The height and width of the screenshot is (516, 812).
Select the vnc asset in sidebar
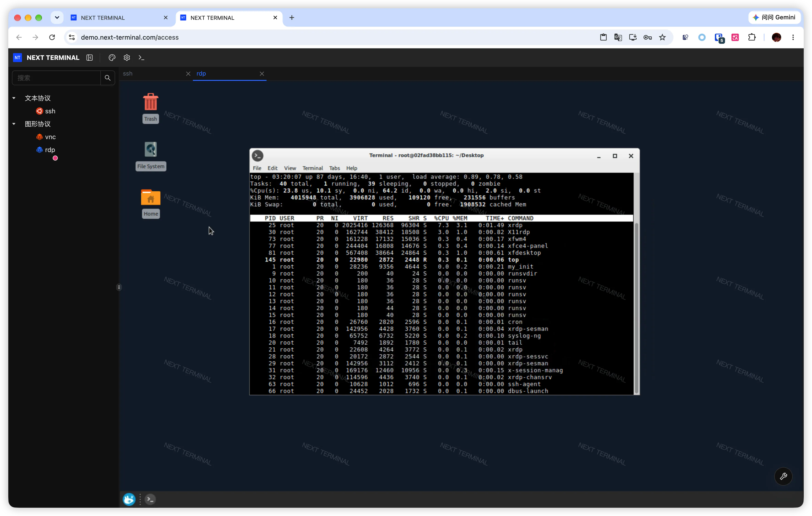(46, 137)
